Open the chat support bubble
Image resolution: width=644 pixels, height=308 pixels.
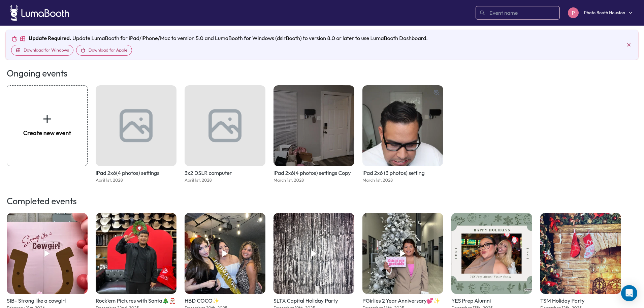coord(629,293)
